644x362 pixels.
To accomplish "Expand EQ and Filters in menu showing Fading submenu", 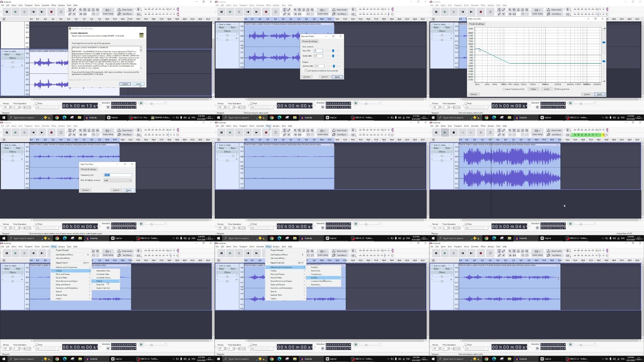I will pos(71,277).
